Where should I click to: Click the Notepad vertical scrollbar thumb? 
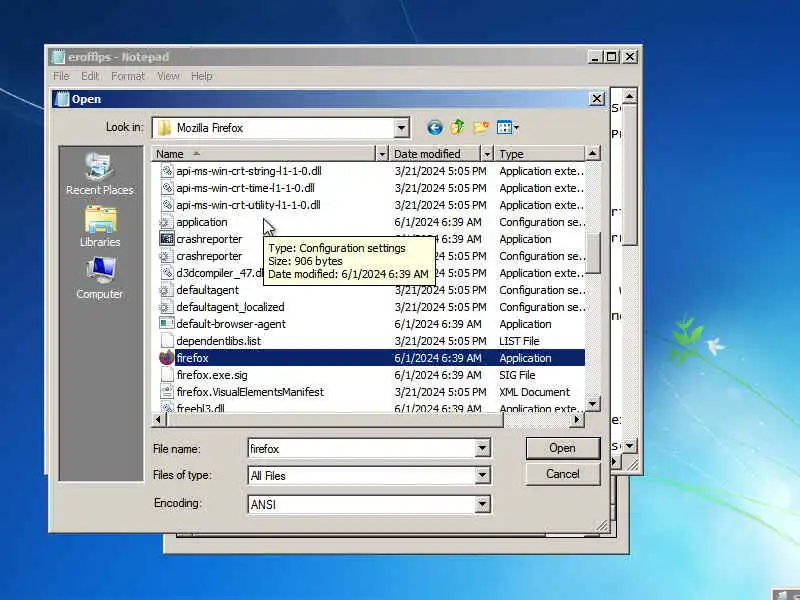point(630,174)
